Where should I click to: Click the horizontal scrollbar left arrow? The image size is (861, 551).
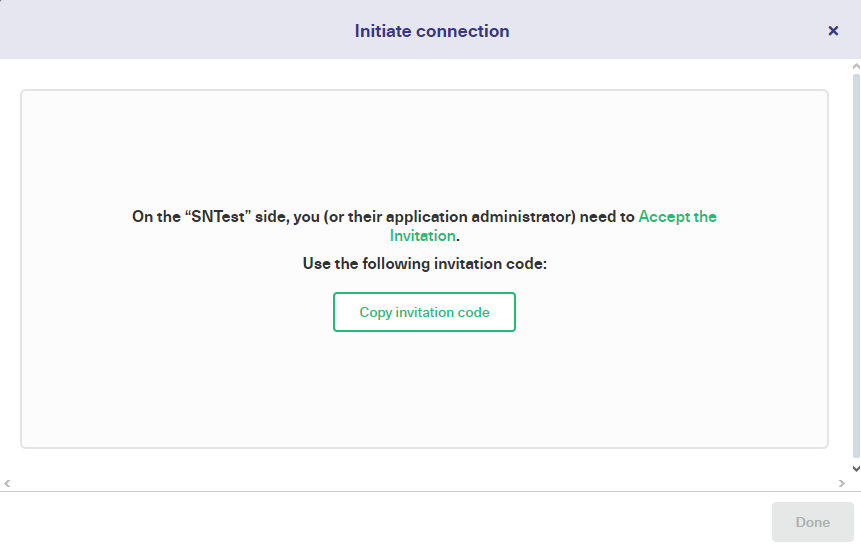(x=7, y=483)
